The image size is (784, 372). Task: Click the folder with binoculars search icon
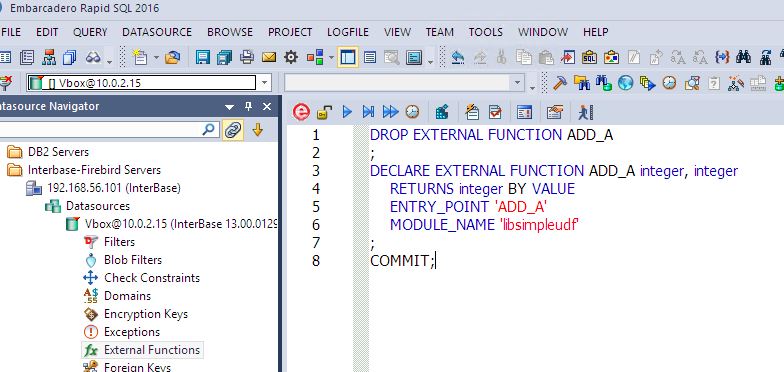pos(582,82)
